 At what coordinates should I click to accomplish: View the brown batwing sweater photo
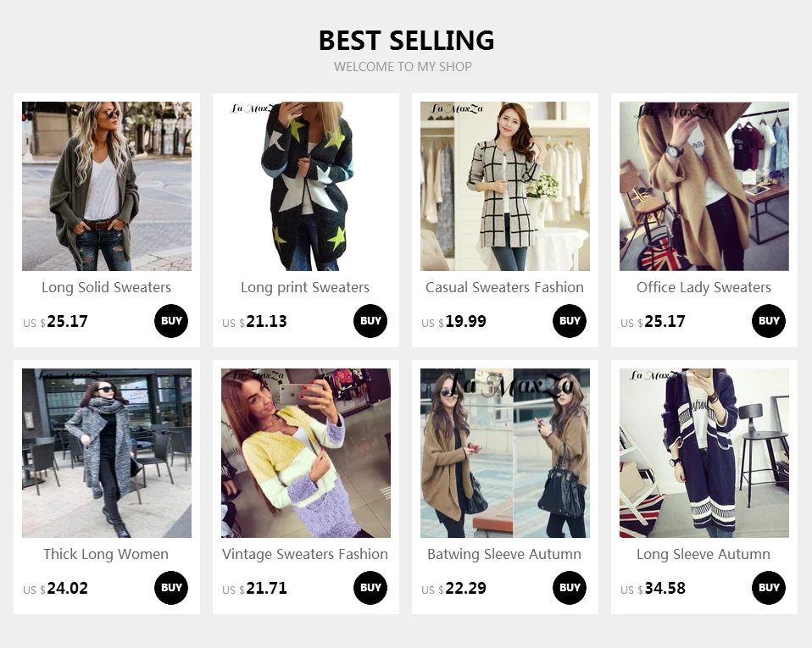[505, 453]
